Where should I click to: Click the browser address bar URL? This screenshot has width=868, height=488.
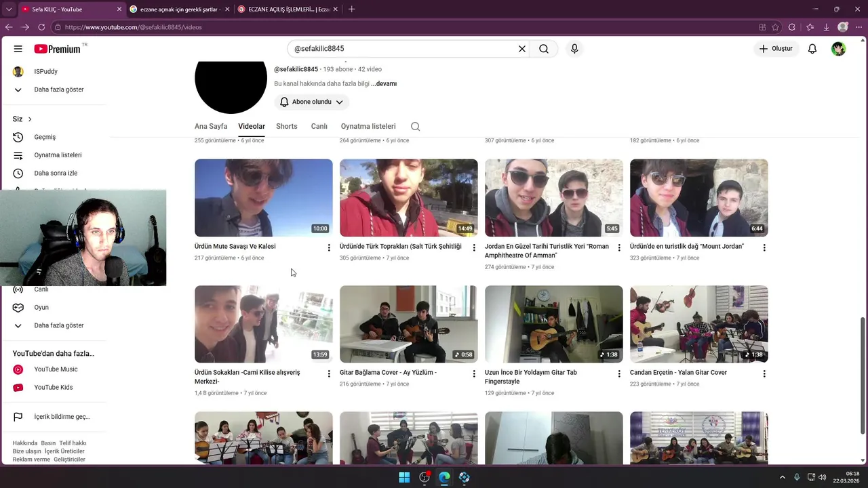(134, 27)
